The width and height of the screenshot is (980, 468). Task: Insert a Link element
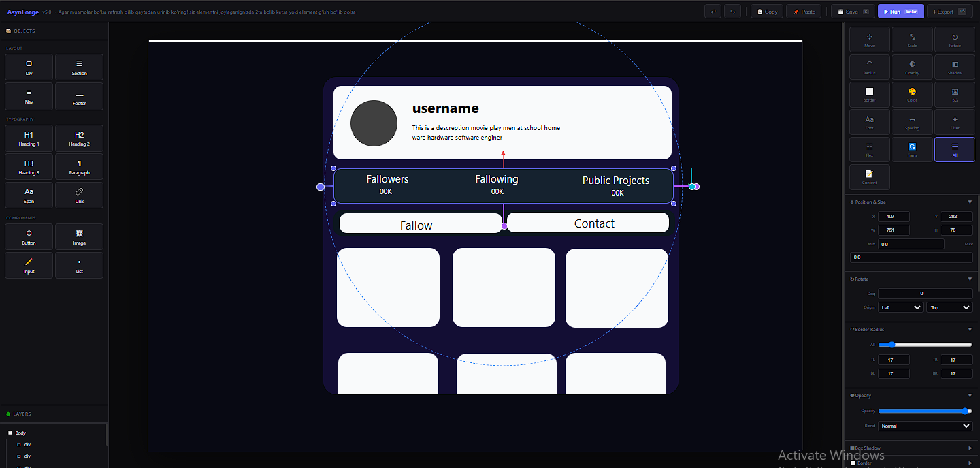79,196
